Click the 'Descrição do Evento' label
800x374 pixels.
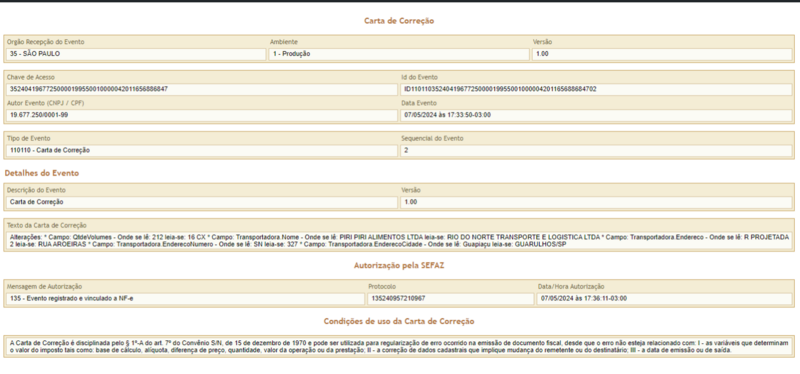(x=36, y=190)
